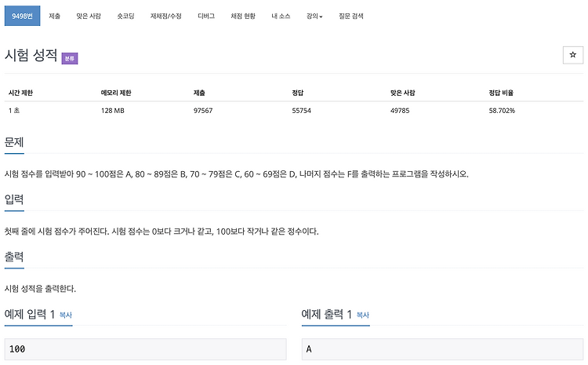Click the text 시험 성적을 출력한다.
Image resolution: width=588 pixels, height=365 pixels.
click(40, 288)
